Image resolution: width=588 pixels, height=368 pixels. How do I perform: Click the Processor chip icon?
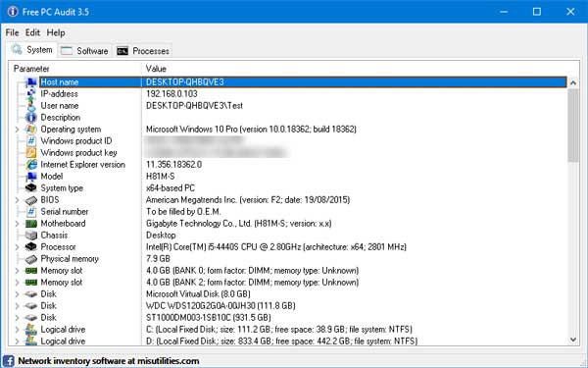(31, 246)
